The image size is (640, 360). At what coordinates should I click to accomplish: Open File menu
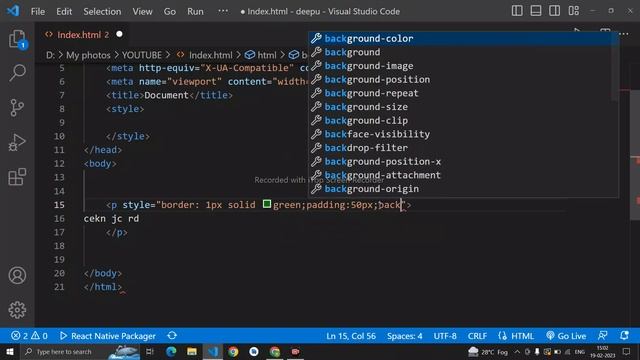[x=38, y=11]
